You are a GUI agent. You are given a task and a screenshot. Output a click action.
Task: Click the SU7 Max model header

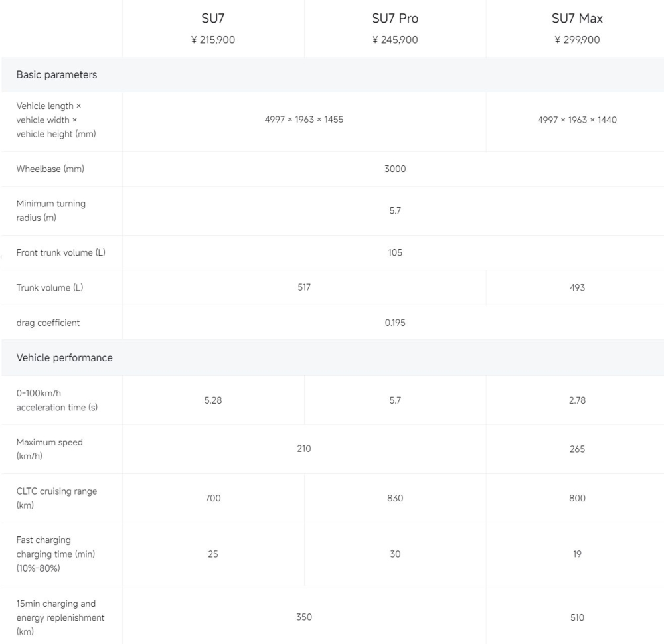click(x=577, y=19)
